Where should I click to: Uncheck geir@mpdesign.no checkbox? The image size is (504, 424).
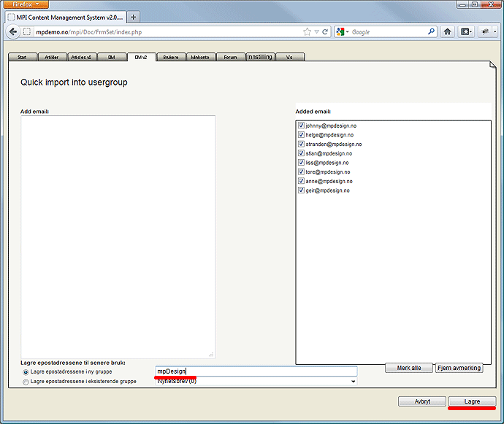point(301,190)
